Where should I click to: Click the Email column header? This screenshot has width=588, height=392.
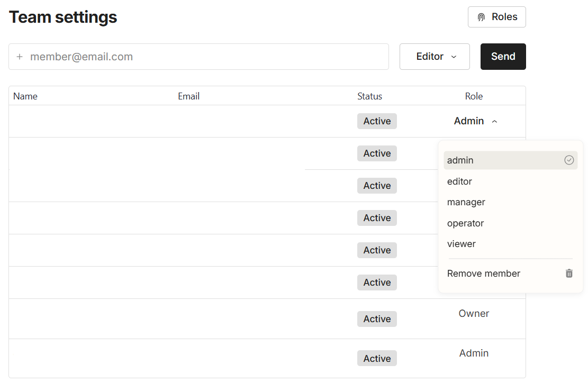[188, 96]
